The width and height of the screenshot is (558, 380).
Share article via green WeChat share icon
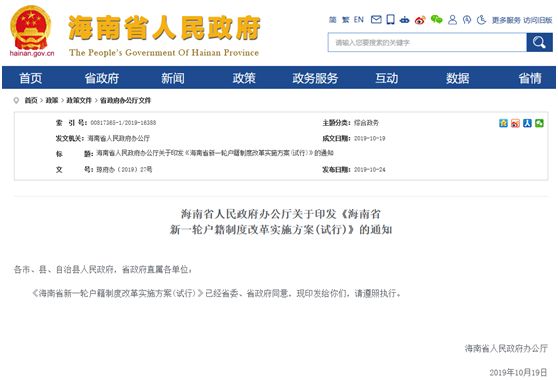pyautogui.click(x=539, y=123)
